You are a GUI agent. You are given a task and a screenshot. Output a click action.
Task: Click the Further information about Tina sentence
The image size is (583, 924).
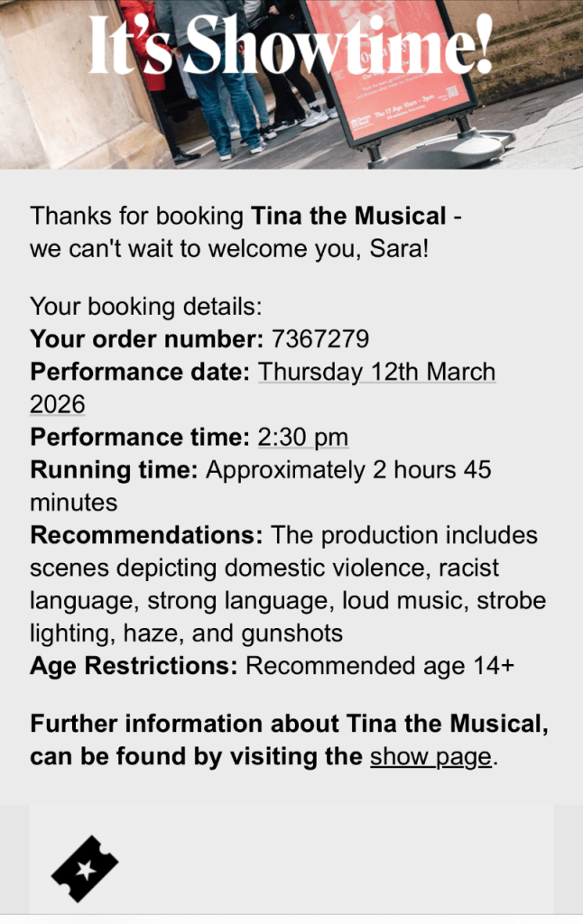tap(289, 724)
